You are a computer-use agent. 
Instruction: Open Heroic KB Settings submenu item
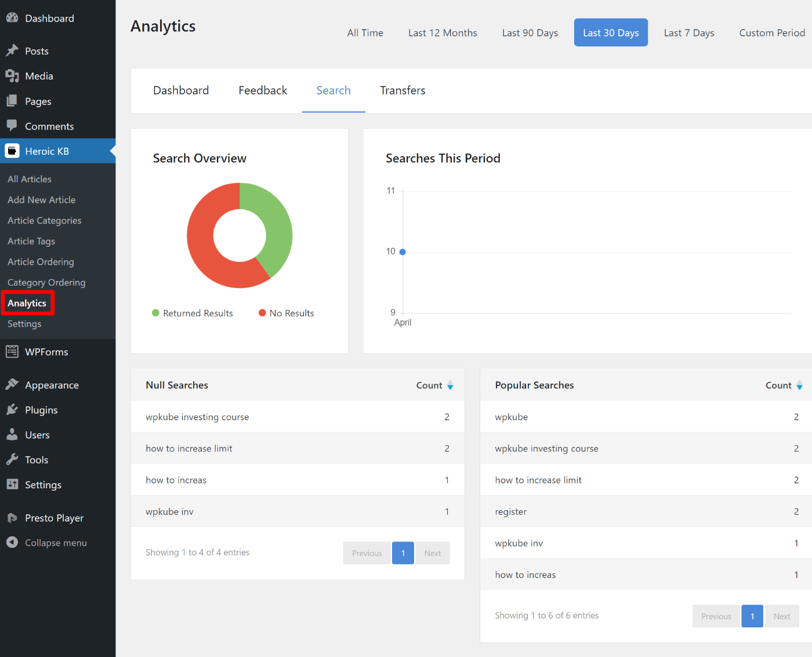[24, 324]
